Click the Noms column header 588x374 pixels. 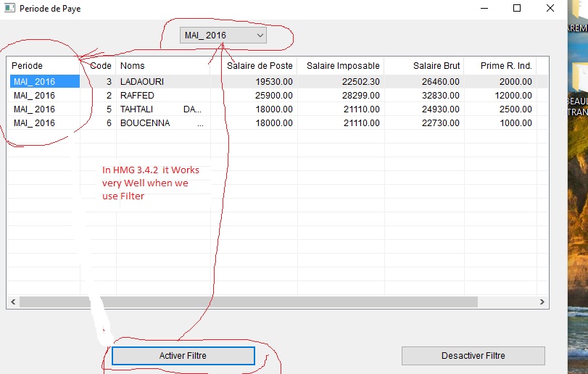point(133,65)
